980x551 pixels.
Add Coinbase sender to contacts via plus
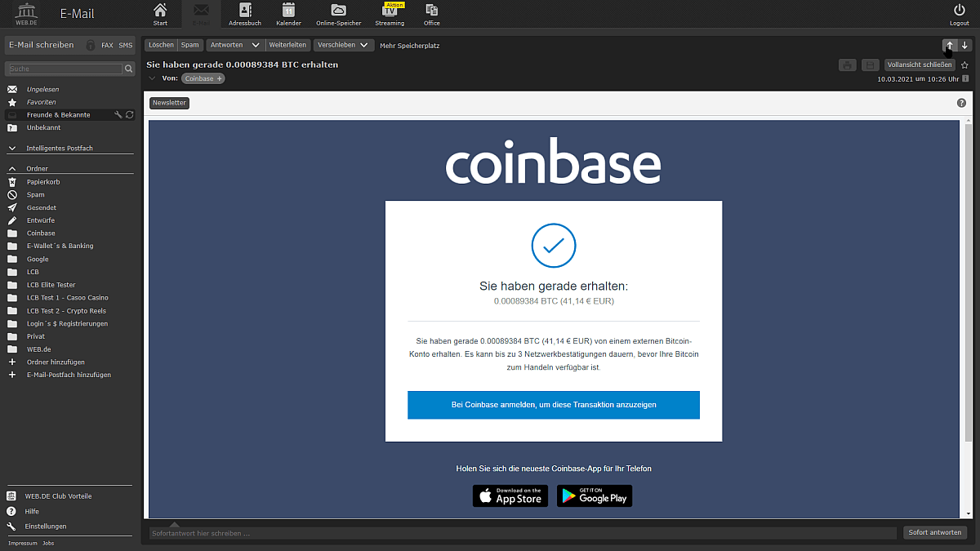220,78
